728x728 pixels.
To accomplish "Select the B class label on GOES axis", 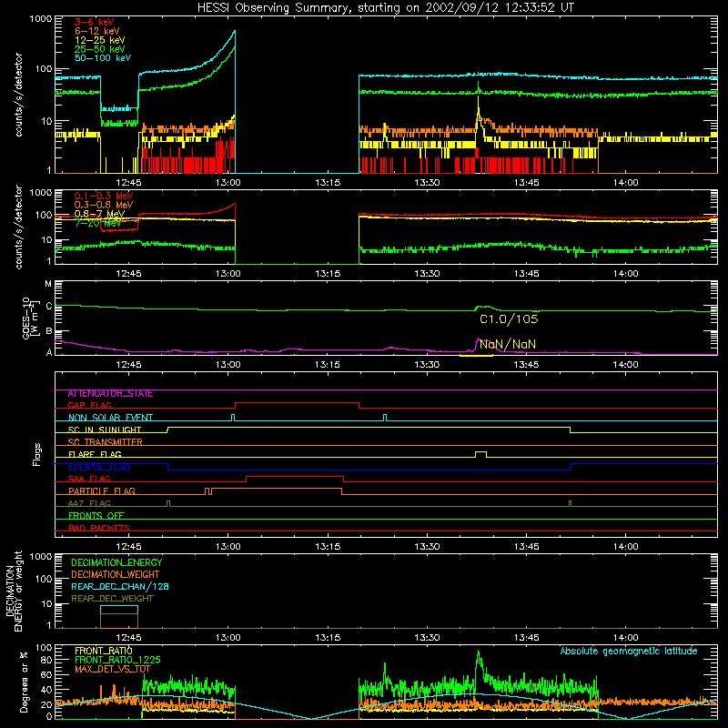I will tap(48, 331).
